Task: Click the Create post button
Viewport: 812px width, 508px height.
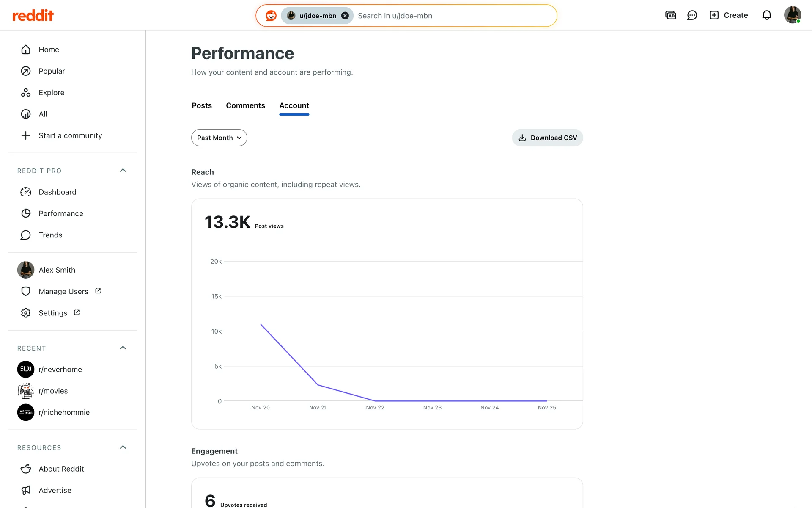Action: click(729, 15)
